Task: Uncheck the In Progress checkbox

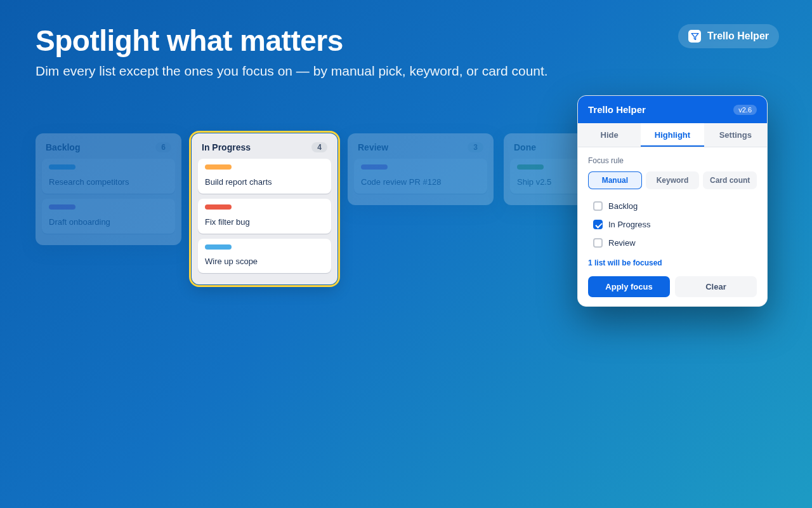Action: (598, 225)
